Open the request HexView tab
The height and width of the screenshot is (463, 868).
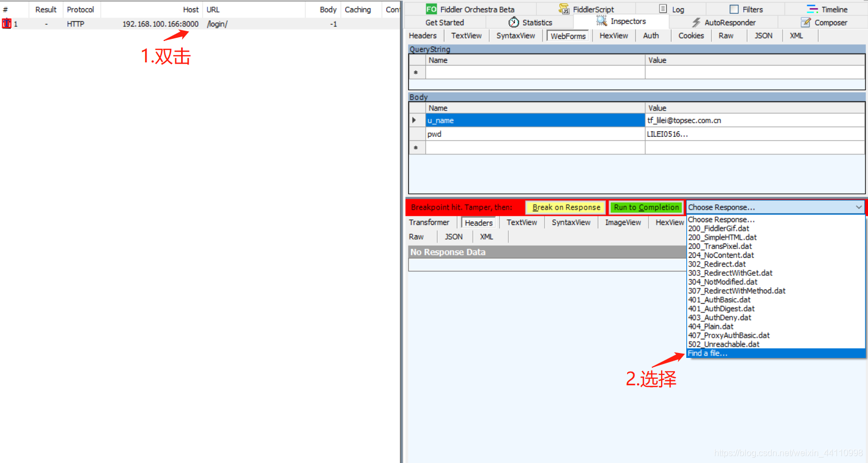click(x=614, y=36)
